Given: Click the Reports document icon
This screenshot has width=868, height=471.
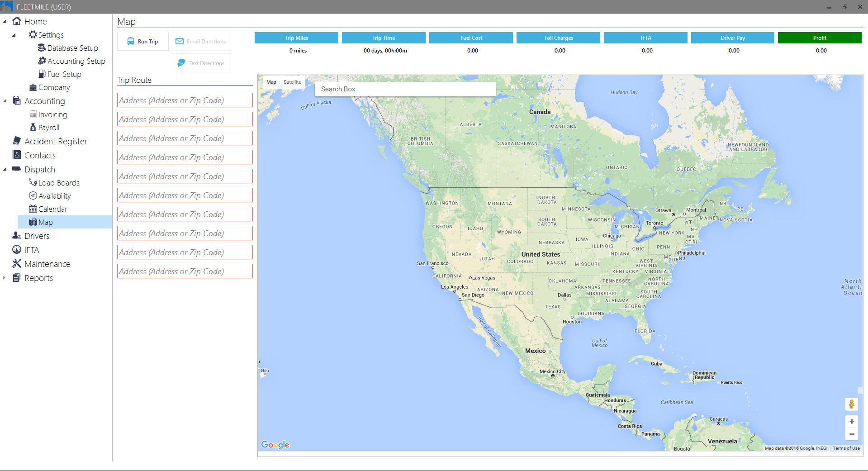Looking at the screenshot, I should click(17, 278).
